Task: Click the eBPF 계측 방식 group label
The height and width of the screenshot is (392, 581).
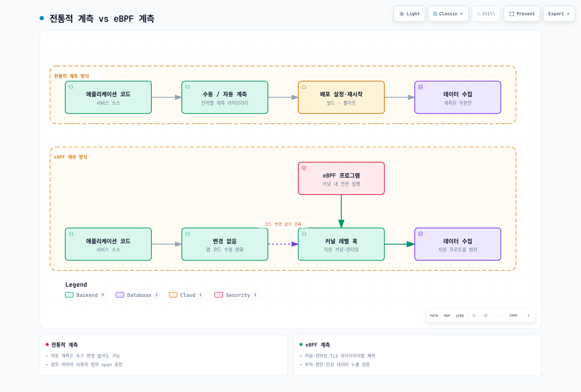Action: click(71, 157)
